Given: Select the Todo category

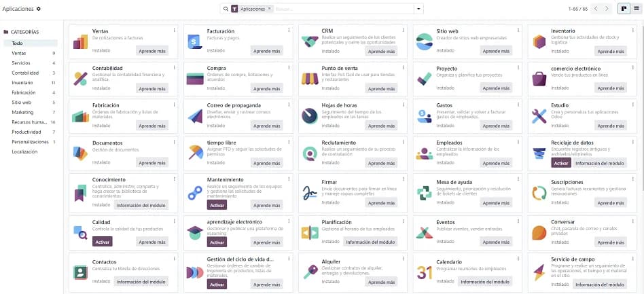Looking at the screenshot, I should pyautogui.click(x=31, y=43).
